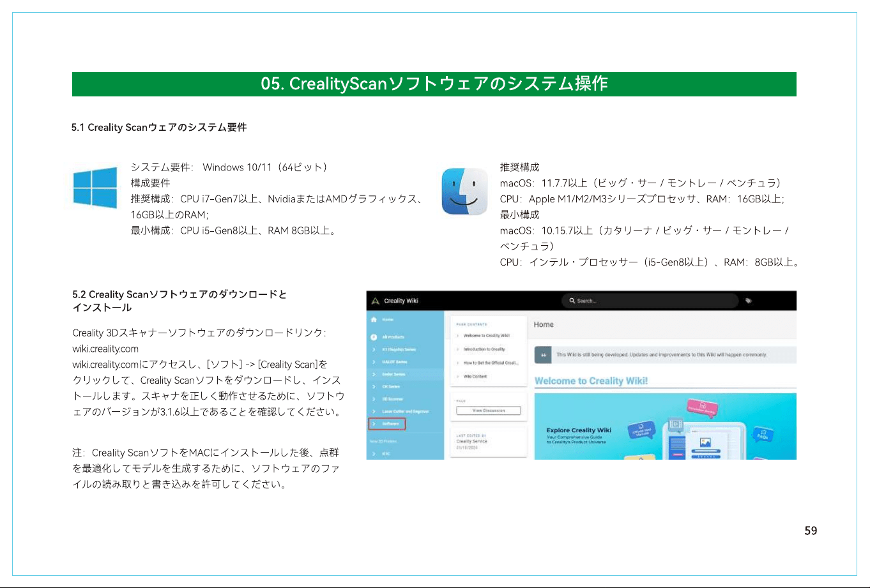Click the Search input field
Screen dimensions: 870x588
click(x=649, y=301)
